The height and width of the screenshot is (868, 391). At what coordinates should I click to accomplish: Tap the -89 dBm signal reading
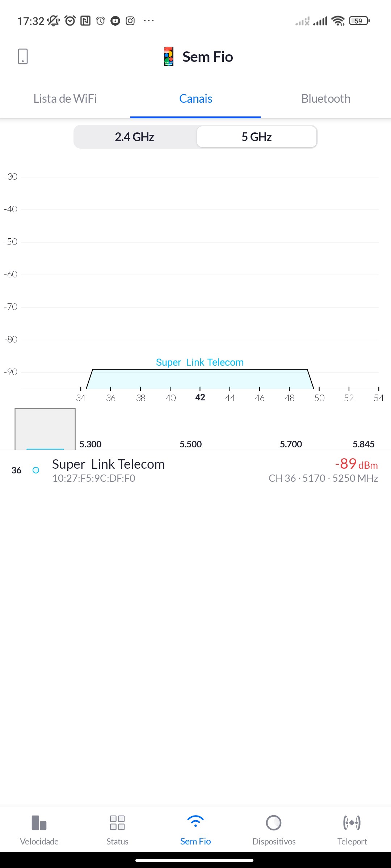tap(356, 464)
